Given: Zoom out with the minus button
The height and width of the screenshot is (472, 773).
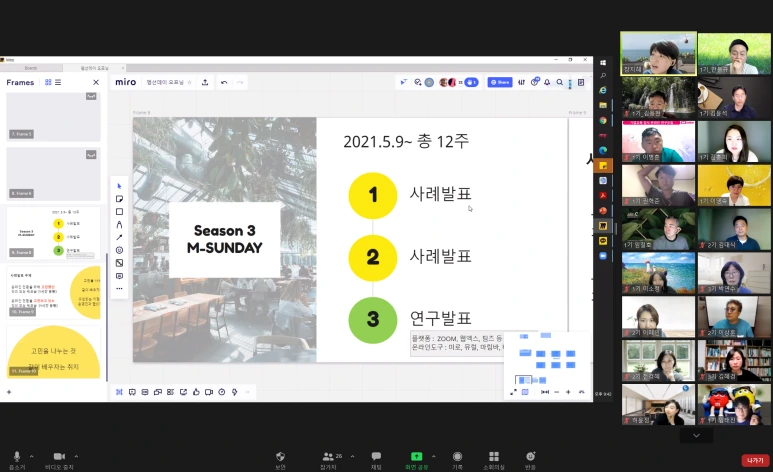Looking at the screenshot, I should tap(557, 392).
